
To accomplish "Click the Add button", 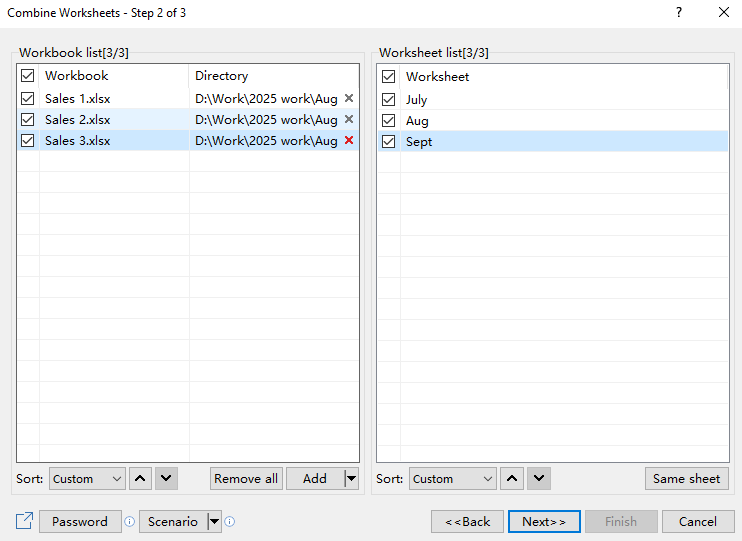I will click(315, 479).
